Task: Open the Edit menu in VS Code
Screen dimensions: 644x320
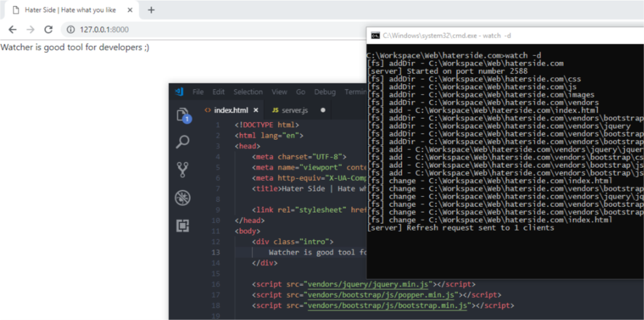Action: click(219, 91)
